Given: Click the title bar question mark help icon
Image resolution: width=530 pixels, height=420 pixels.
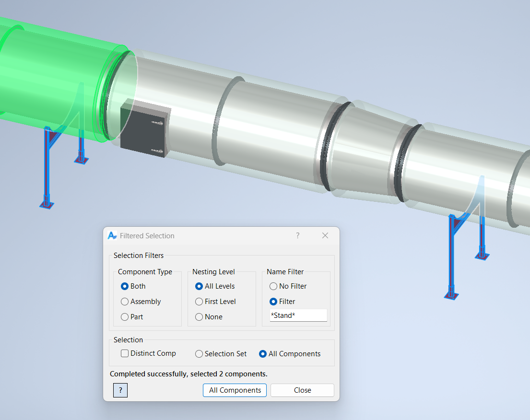Looking at the screenshot, I should 298,235.
